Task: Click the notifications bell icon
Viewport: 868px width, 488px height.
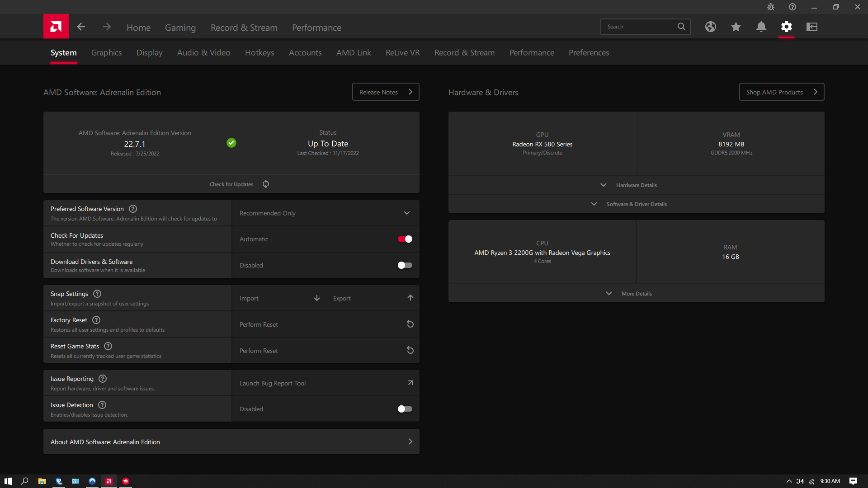Action: 761,27
